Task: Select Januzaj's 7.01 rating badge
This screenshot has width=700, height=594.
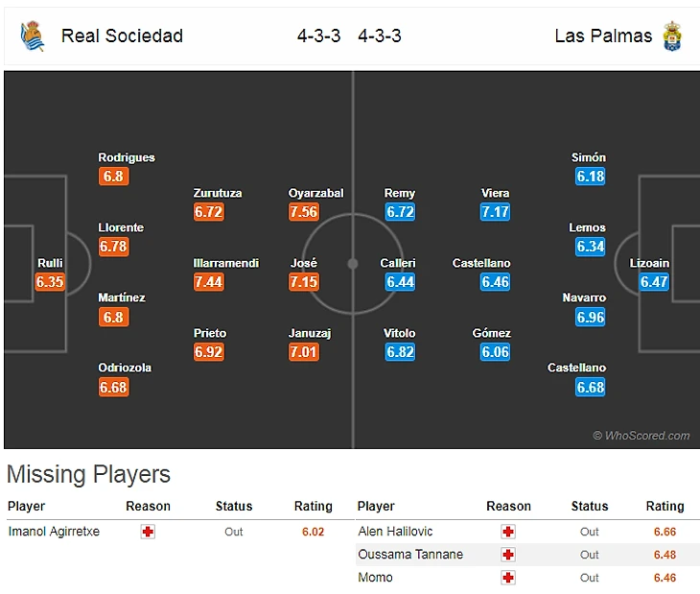Action: (x=303, y=352)
